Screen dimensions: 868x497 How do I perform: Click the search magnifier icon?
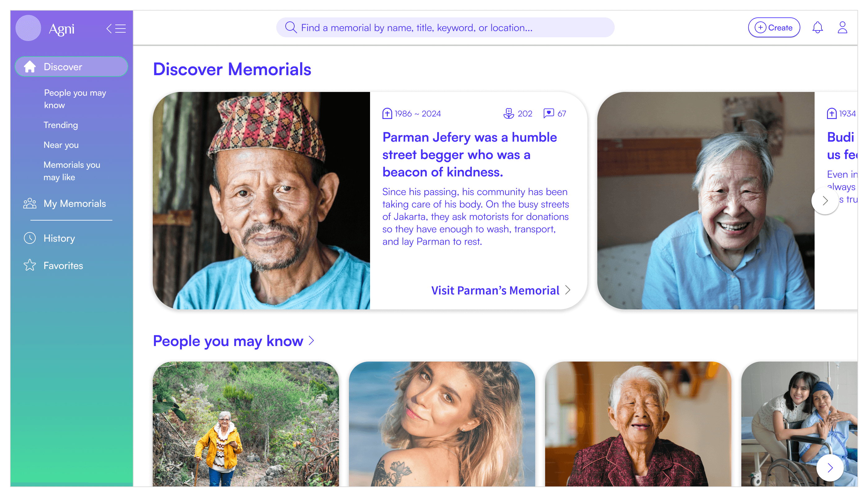[x=291, y=27]
